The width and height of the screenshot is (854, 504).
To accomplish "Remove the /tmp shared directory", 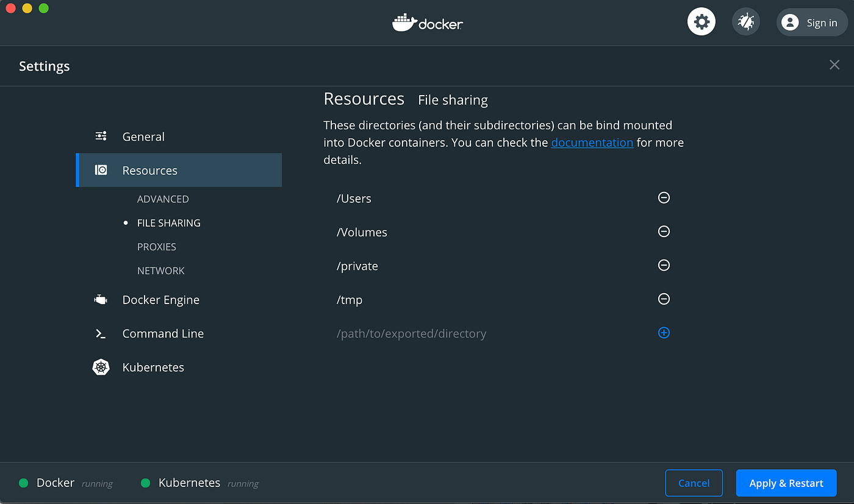I will click(664, 299).
